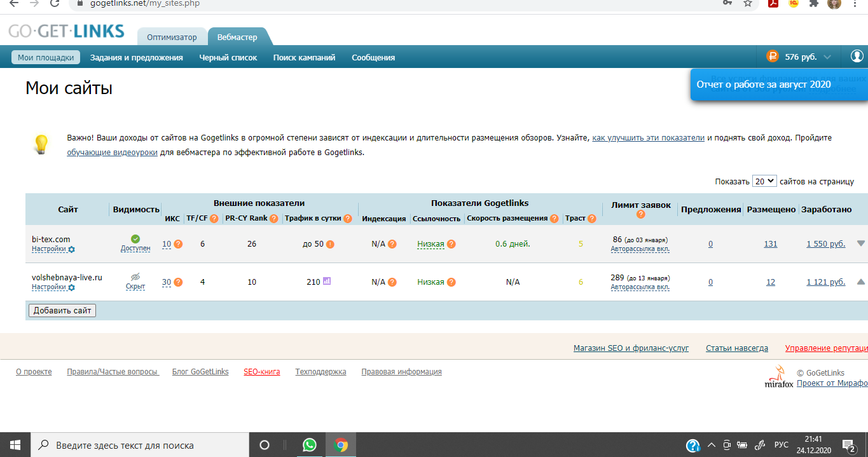The image size is (868, 457).
Task: Click the 1C browser extension icon
Action: coord(794,3)
